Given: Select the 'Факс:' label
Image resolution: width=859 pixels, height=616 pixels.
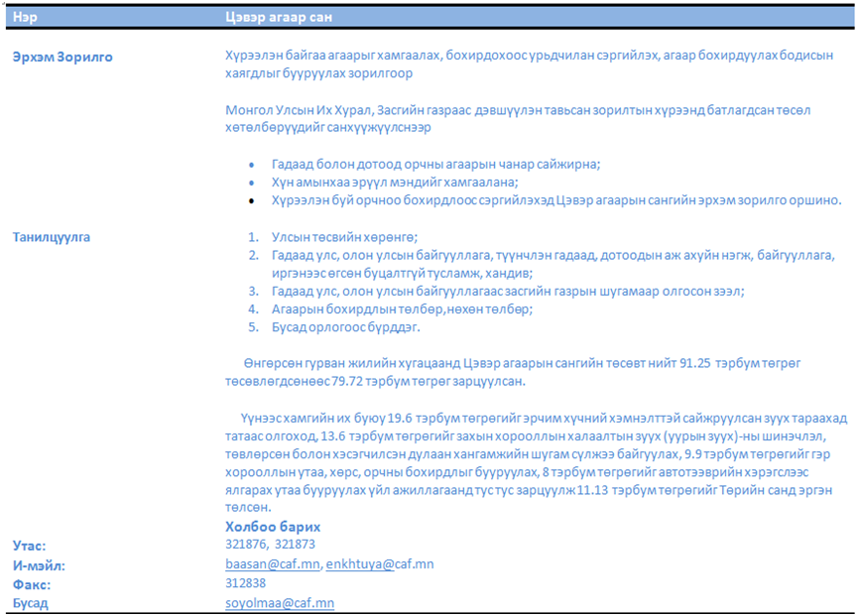Looking at the screenshot, I should coord(32,584).
